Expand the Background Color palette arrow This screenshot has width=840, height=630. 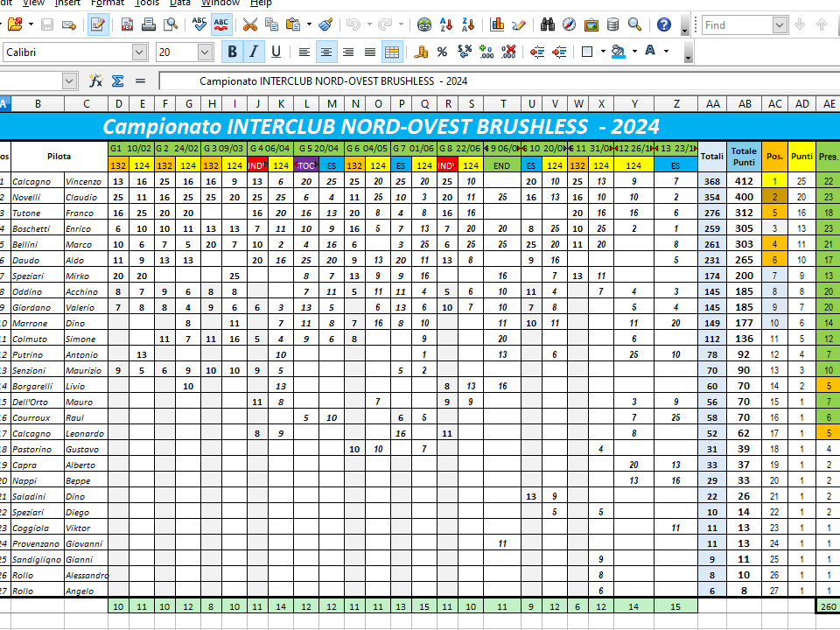point(635,52)
